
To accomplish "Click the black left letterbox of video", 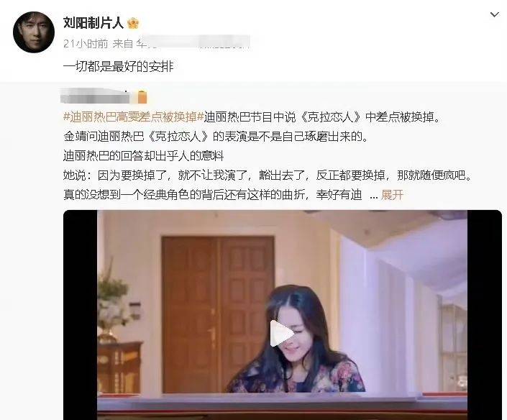I will tap(81, 315).
